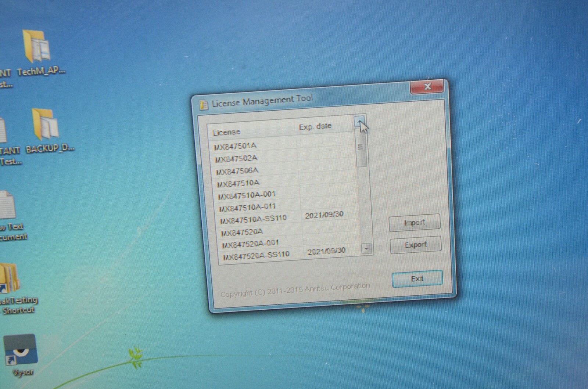This screenshot has height=389, width=588.
Task: Click the Exp. date column header
Action: [324, 126]
